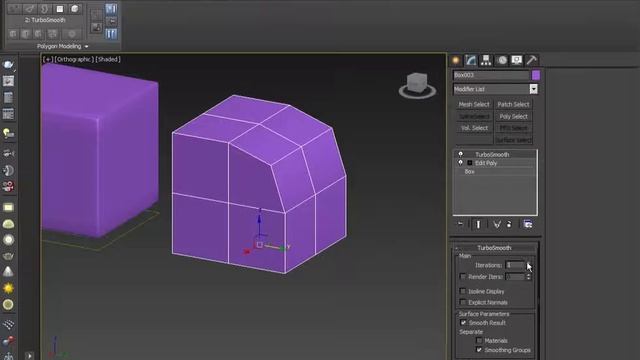Open the Hierarchy command panel tab
The height and width of the screenshot is (360, 640).
coord(486,60)
